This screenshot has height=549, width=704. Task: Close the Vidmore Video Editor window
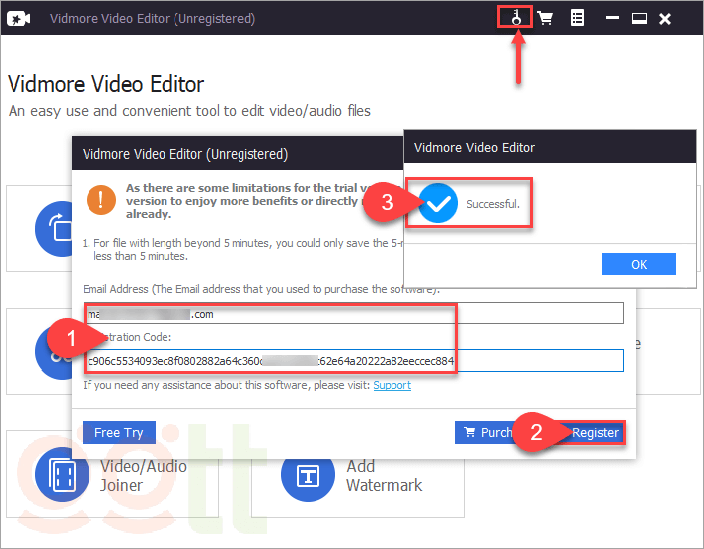pyautogui.click(x=666, y=18)
